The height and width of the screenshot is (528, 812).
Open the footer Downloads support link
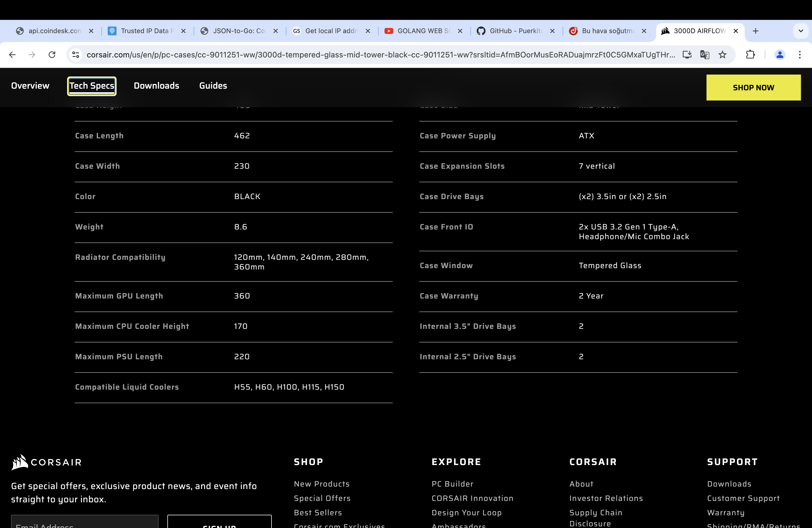click(x=729, y=484)
